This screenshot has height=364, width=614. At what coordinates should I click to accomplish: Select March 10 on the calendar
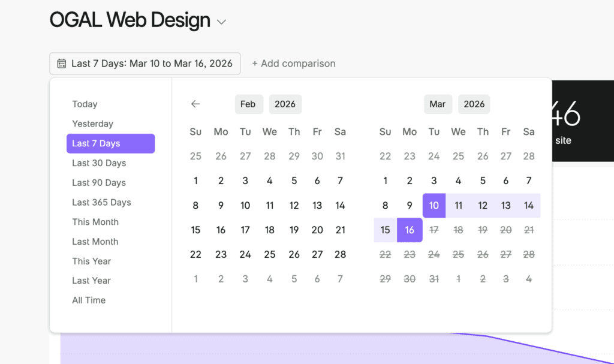tap(434, 205)
